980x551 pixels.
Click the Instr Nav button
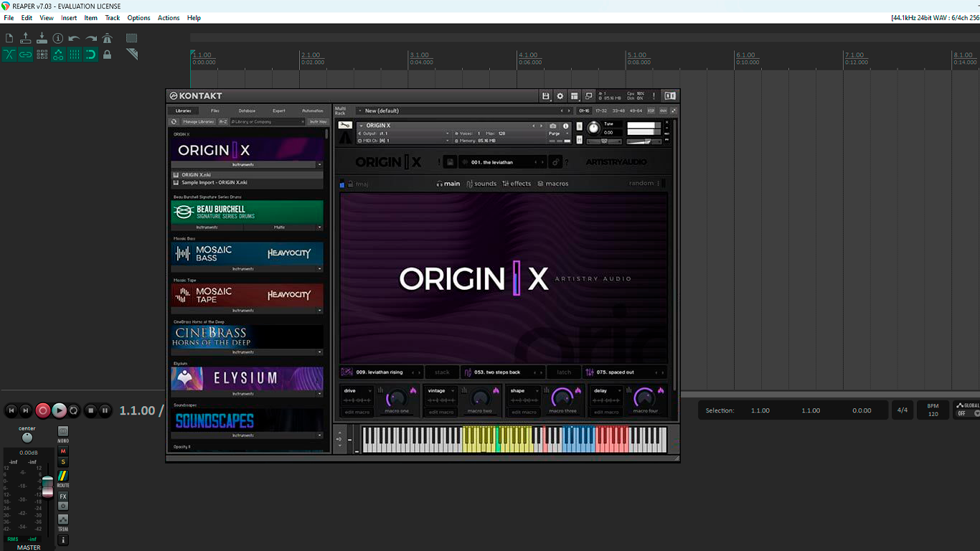coord(318,122)
